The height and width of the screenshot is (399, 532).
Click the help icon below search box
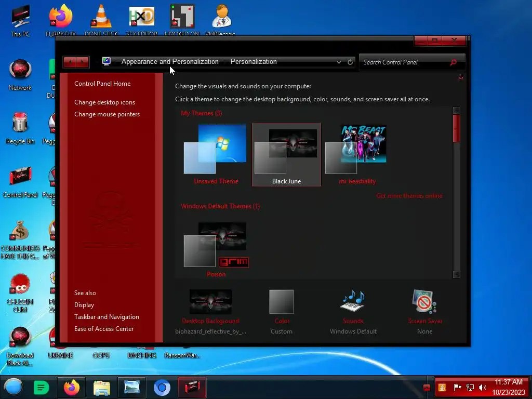(461, 77)
